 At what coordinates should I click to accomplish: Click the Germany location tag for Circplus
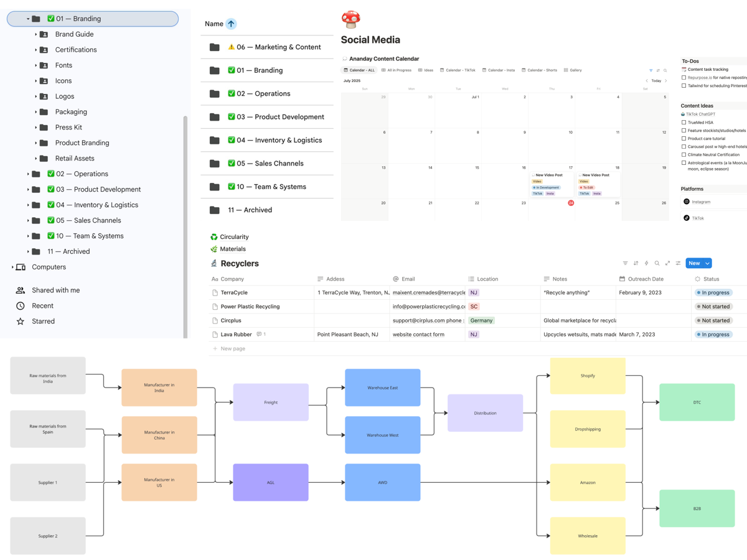point(482,320)
